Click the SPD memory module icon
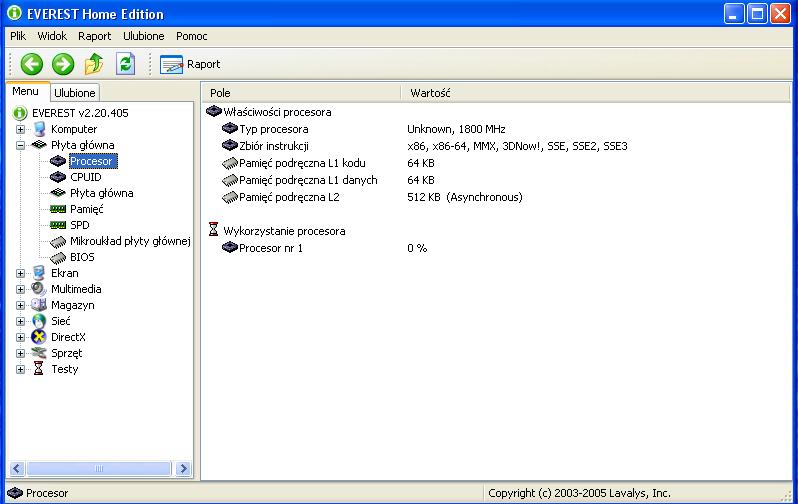The width and height of the screenshot is (798, 504). coord(58,225)
